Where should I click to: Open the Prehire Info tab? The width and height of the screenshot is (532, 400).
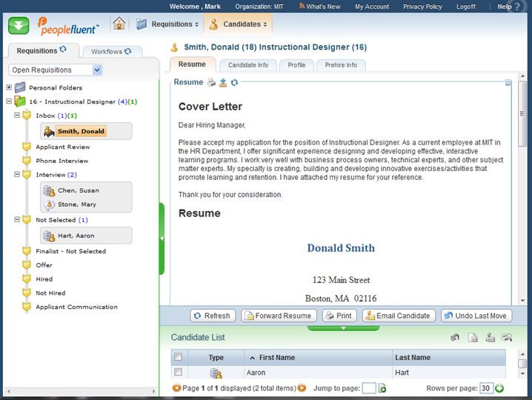pos(341,65)
